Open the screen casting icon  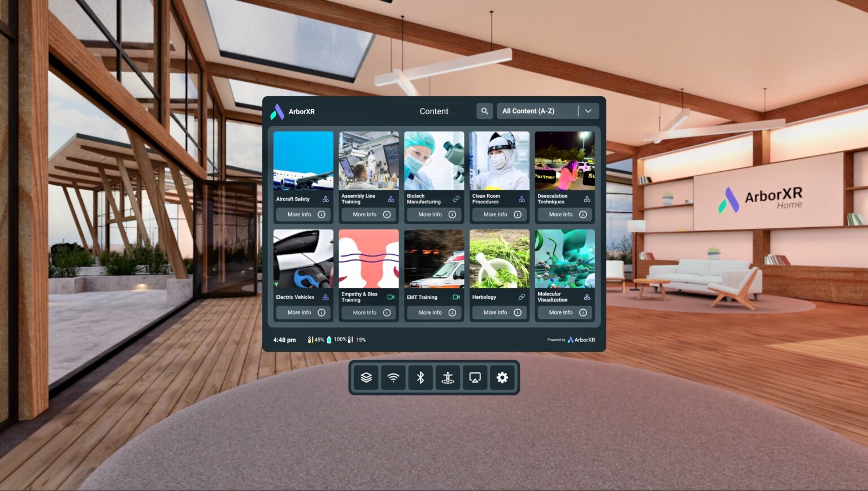coord(475,377)
